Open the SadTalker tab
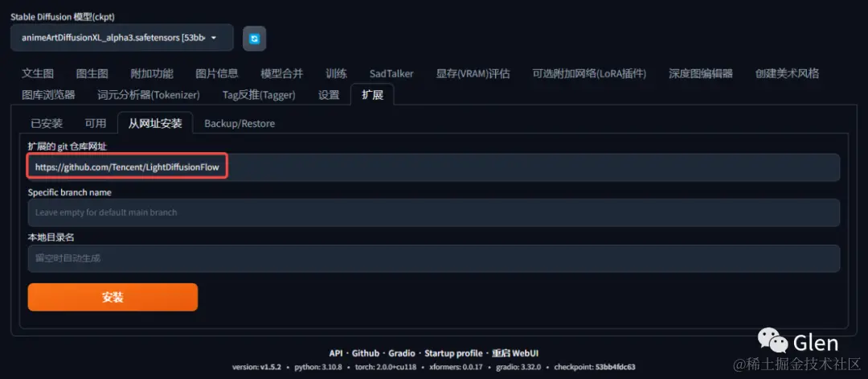Viewport: 868px width, 379px height. (391, 74)
